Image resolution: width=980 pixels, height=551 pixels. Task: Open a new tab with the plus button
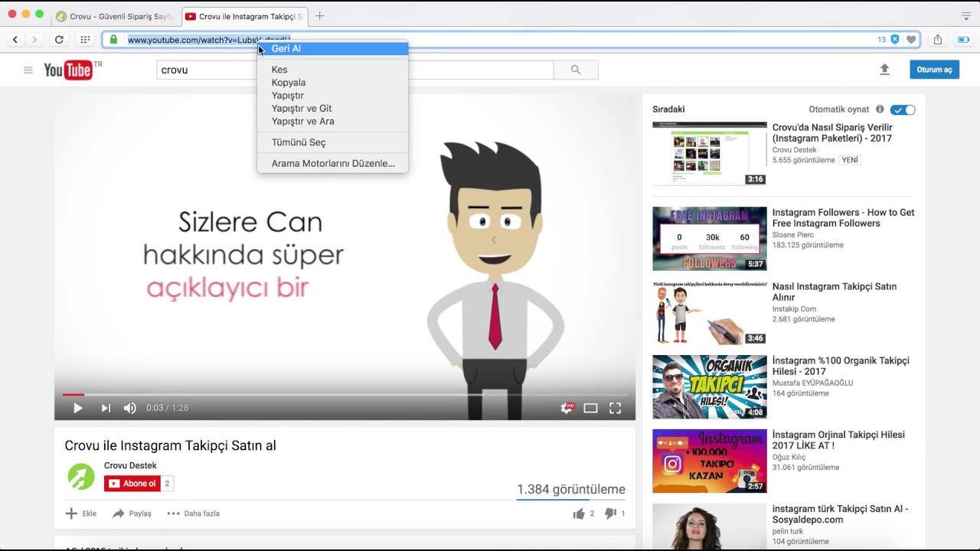point(320,16)
